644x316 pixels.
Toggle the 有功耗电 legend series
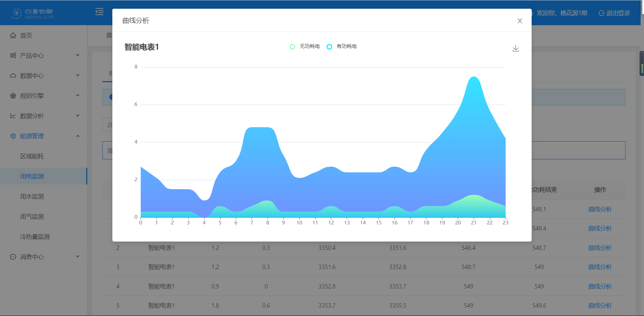tap(341, 46)
